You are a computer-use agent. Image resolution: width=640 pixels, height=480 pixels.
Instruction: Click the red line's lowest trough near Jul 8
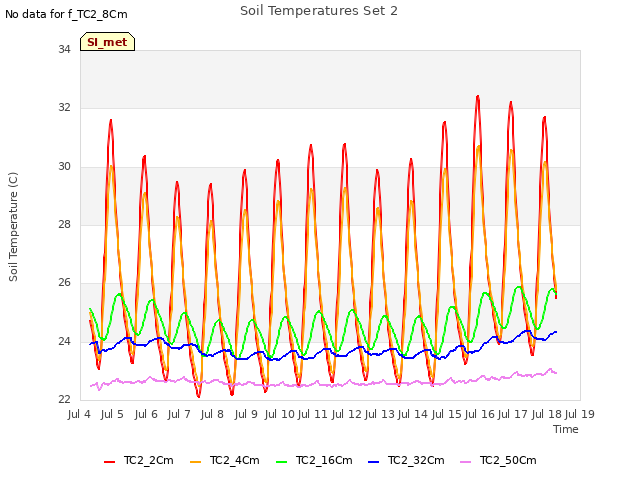[198, 396]
